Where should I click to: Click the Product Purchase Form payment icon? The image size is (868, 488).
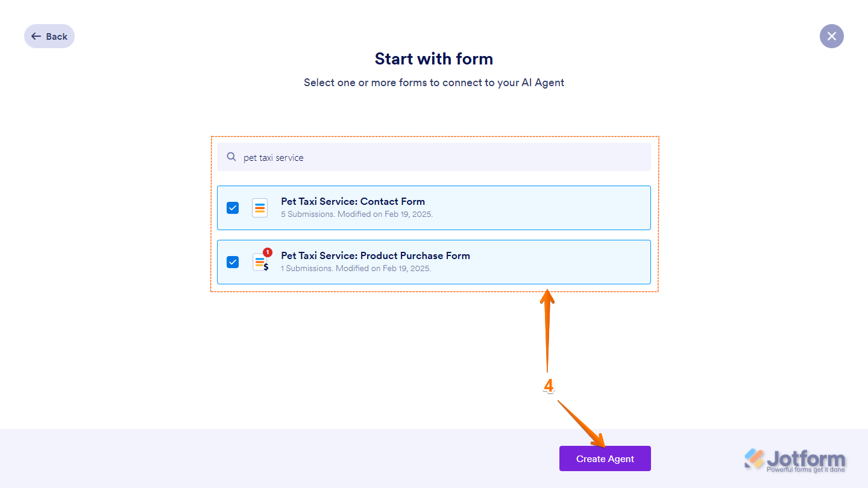point(260,263)
